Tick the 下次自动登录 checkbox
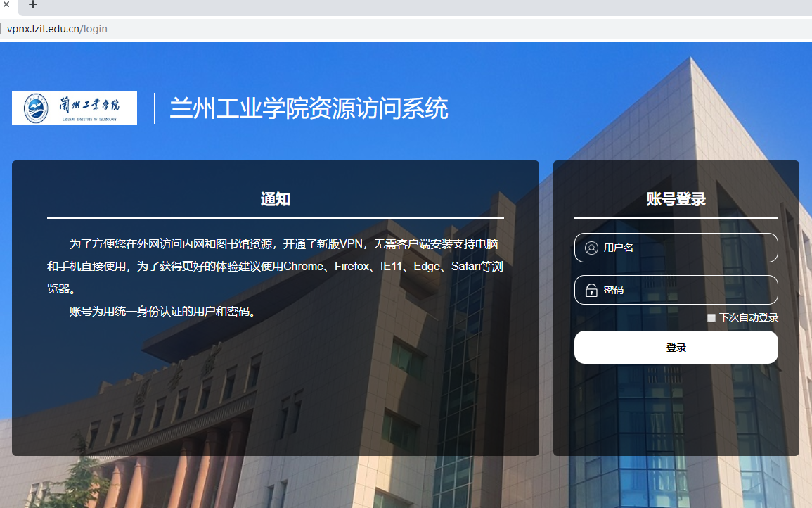The image size is (812, 508). [x=711, y=318]
